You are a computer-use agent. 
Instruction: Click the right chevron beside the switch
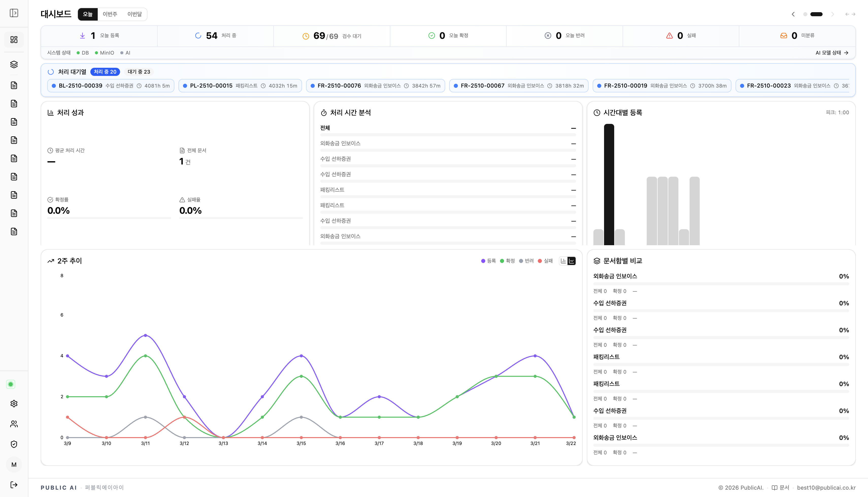tap(832, 14)
